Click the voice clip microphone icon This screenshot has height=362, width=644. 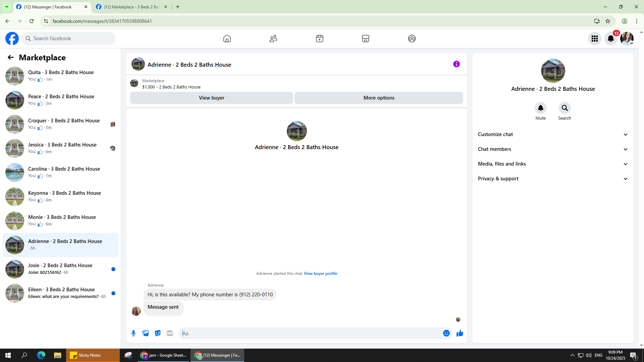tap(133, 333)
